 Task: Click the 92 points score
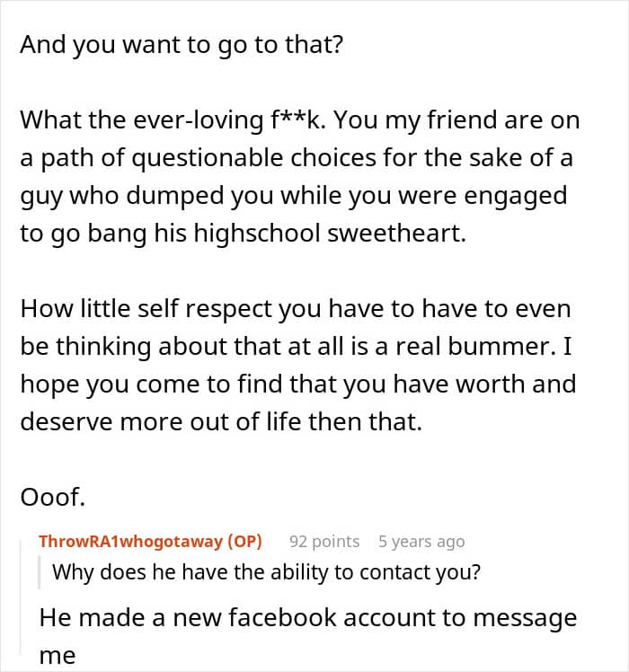pyautogui.click(x=324, y=542)
